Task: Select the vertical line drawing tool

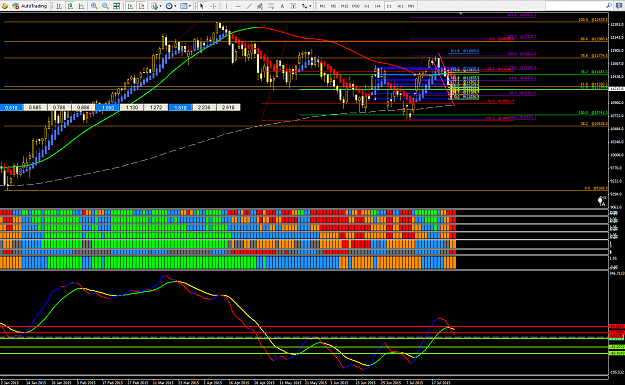Action: [226, 6]
